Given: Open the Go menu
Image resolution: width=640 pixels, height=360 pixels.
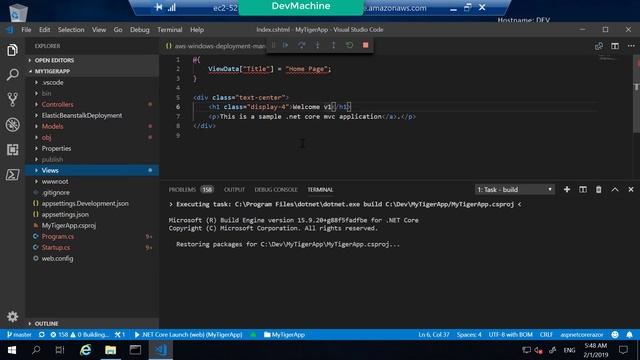Looking at the screenshot, I should pyautogui.click(x=118, y=30).
